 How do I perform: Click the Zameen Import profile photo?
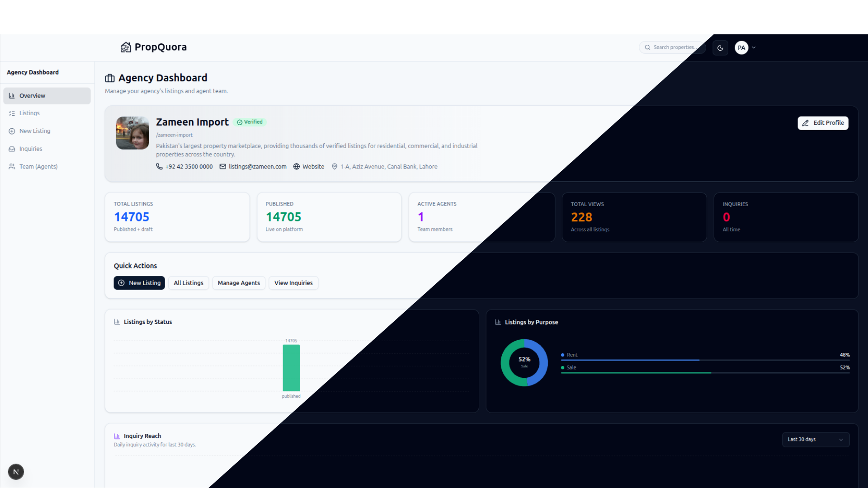132,133
